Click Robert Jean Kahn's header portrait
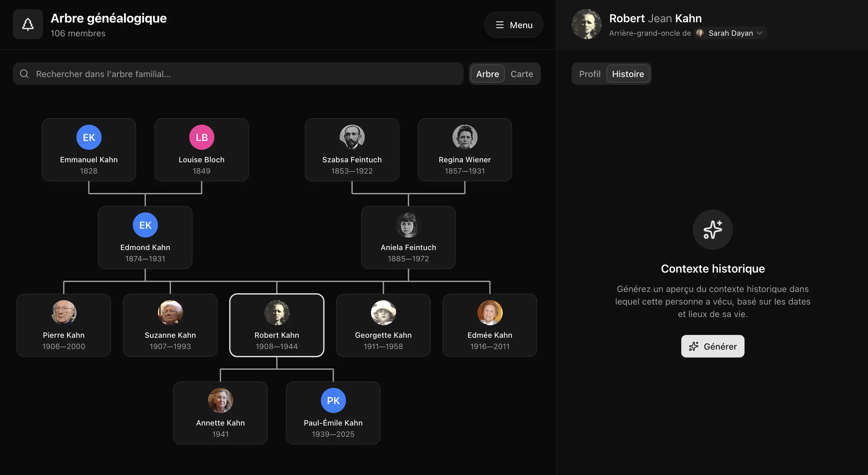Screen dimensions: 868x475 coord(586,24)
